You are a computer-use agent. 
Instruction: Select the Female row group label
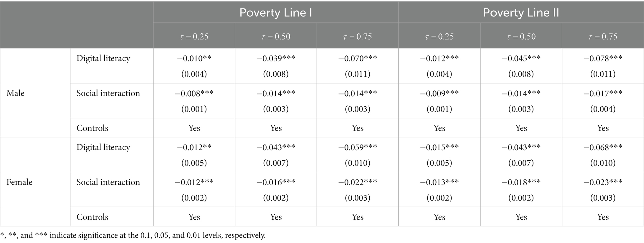[19, 182]
